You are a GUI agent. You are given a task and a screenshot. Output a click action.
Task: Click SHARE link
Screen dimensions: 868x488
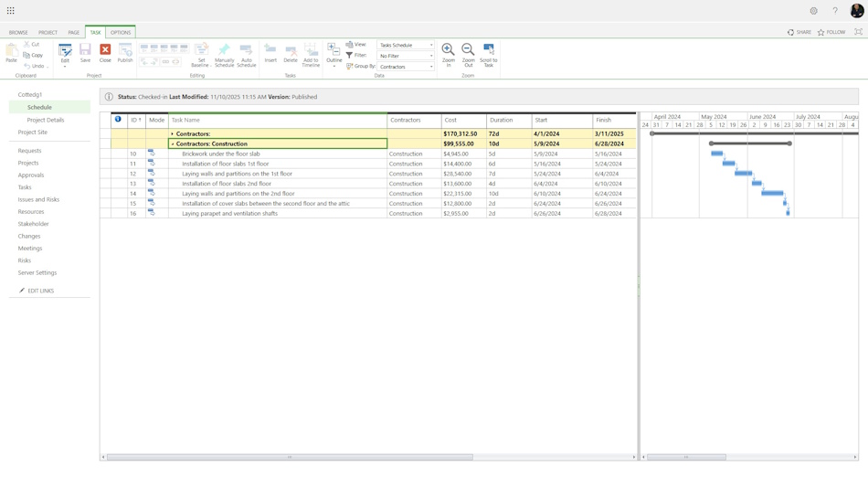(799, 32)
